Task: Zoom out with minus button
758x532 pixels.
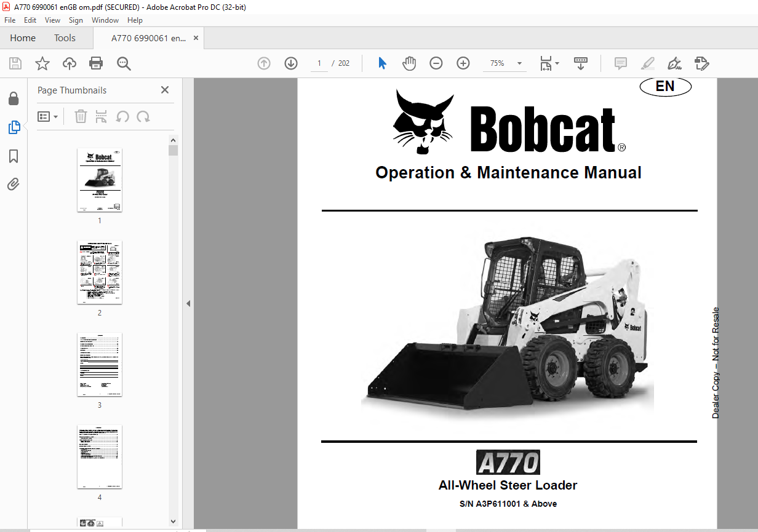Action: pyautogui.click(x=436, y=63)
